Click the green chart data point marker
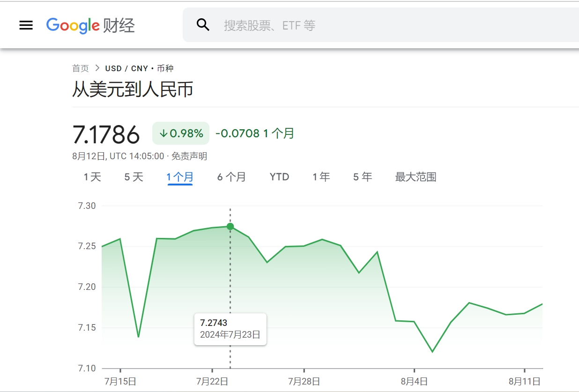The image size is (579, 392). pos(230,227)
